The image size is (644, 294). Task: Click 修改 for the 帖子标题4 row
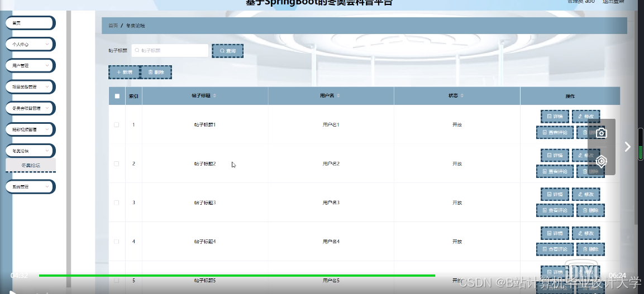tap(586, 233)
